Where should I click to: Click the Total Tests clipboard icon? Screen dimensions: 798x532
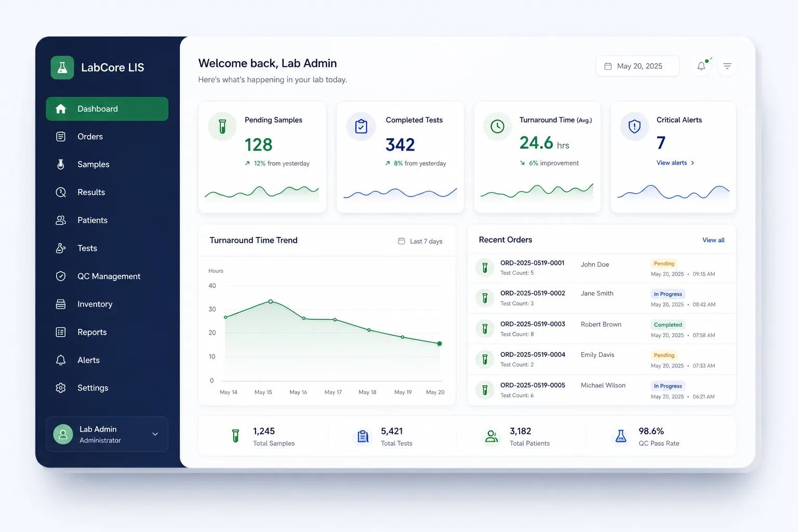click(x=363, y=436)
